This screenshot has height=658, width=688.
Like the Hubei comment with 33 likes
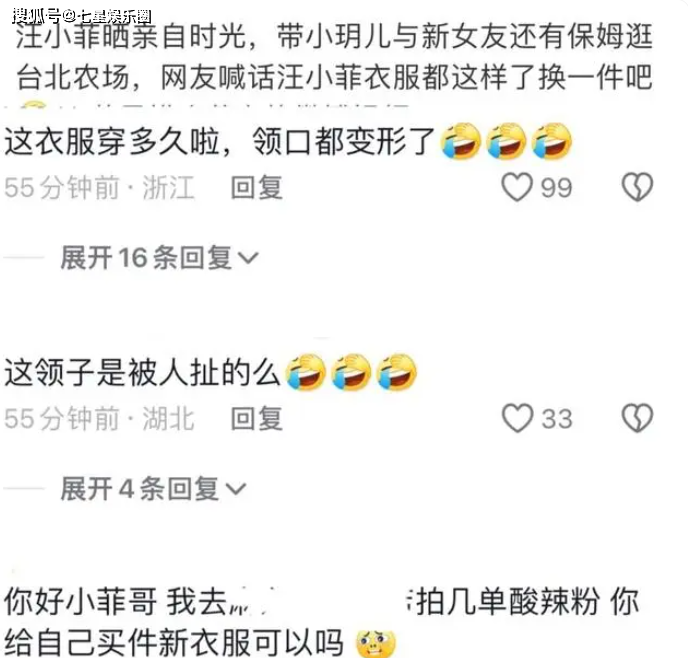517,418
